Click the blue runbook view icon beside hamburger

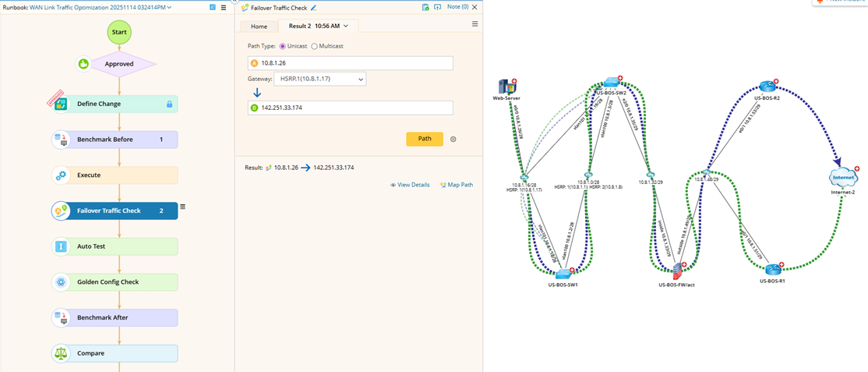point(213,7)
